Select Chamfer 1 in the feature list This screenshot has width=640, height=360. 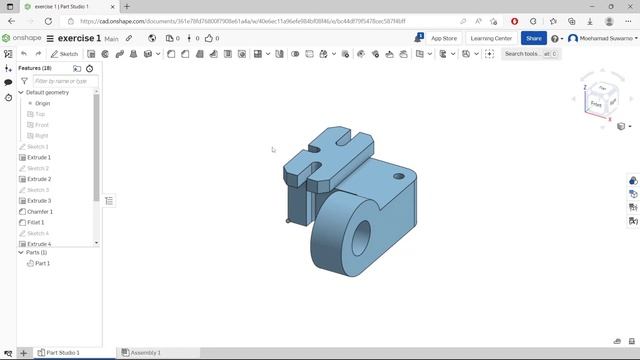[40, 212]
